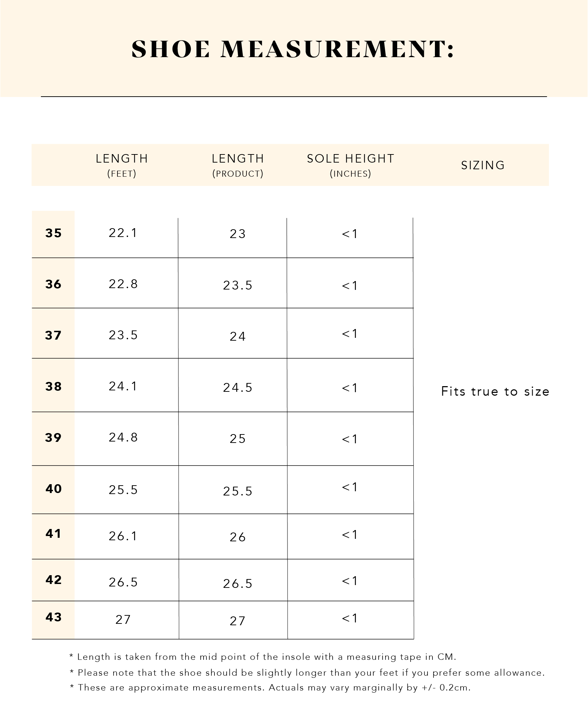Image resolution: width=588 pixels, height=712 pixels.
Task: Click the "Fits true to size" text
Action: (495, 391)
